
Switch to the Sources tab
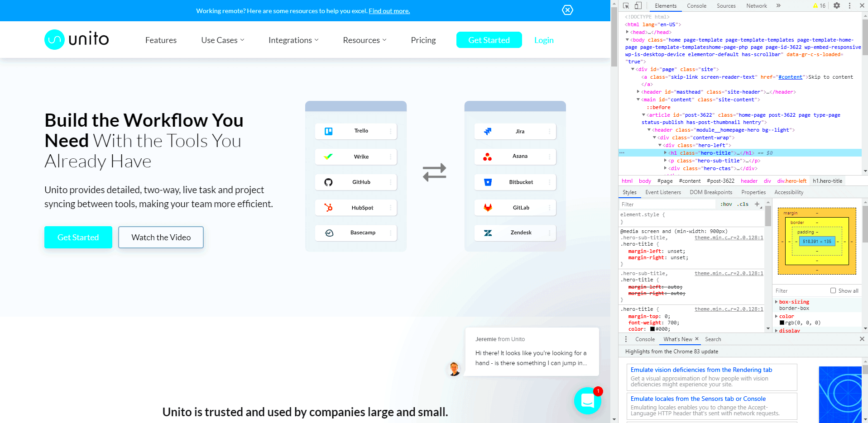[x=726, y=6]
